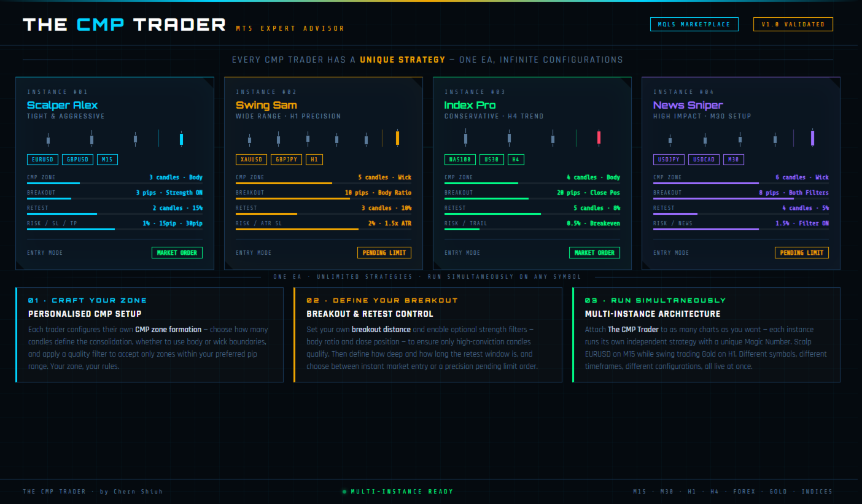The height and width of the screenshot is (504, 862).
Task: Click the "by Chern Shiuh" footer credit
Action: tap(131, 492)
